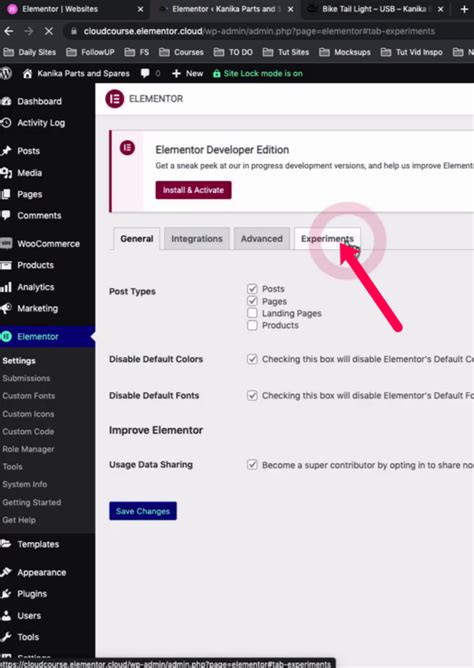
Task: Click the Posts pin icon
Action: click(6, 151)
